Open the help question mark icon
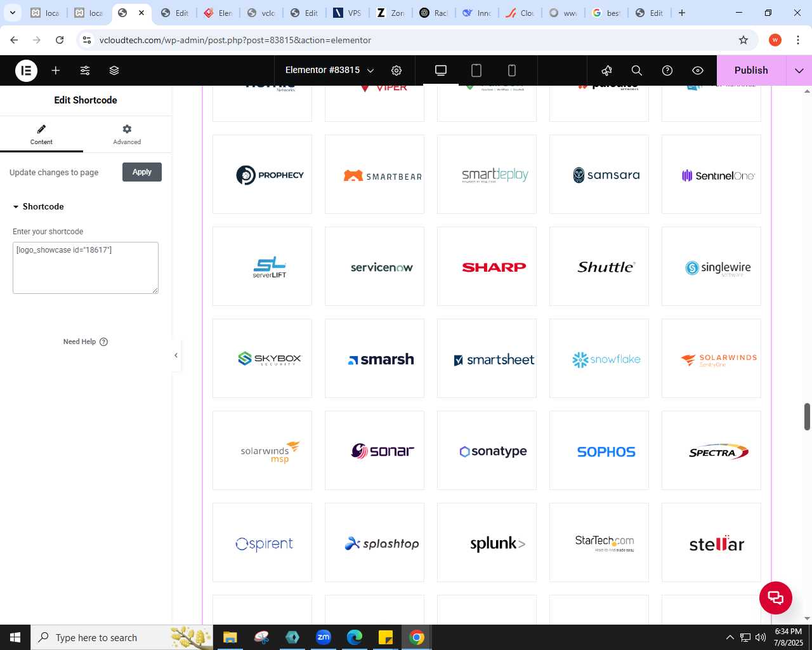 (667, 70)
